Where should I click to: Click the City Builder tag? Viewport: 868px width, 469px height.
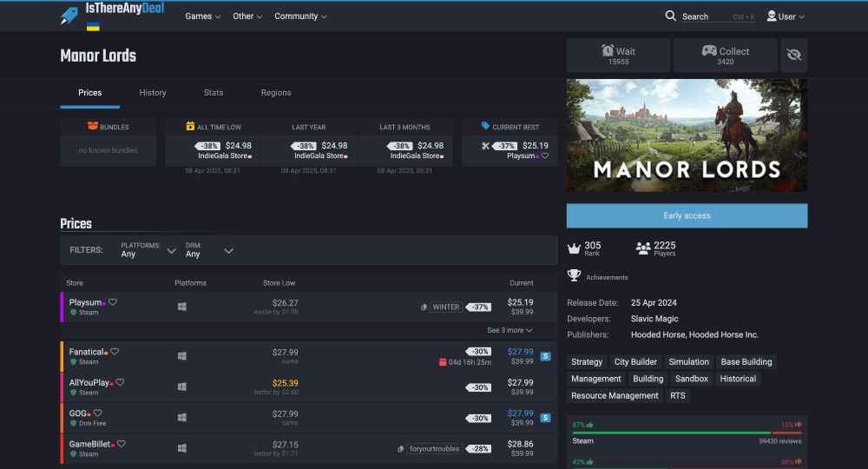pos(635,361)
